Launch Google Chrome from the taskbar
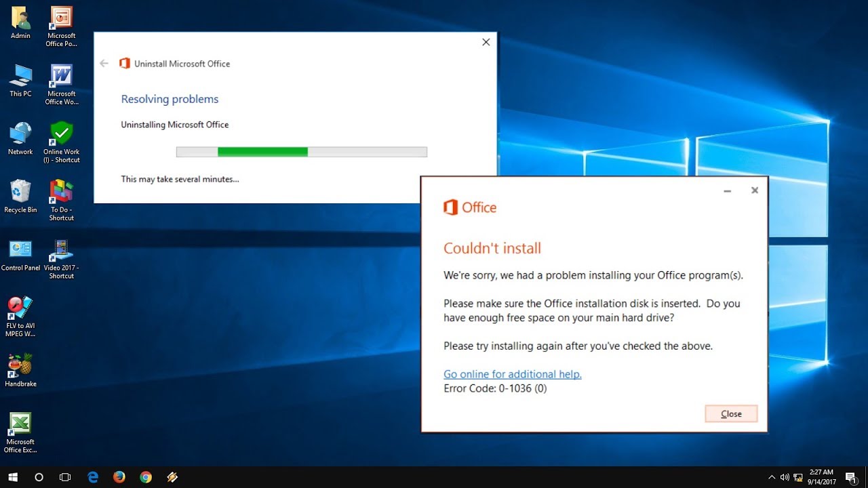This screenshot has height=488, width=868. pyautogui.click(x=146, y=477)
